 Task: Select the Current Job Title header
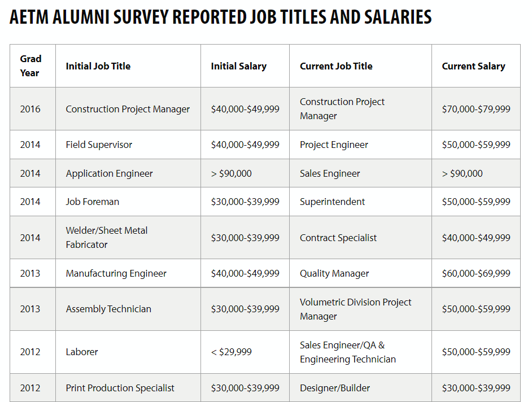pos(360,66)
